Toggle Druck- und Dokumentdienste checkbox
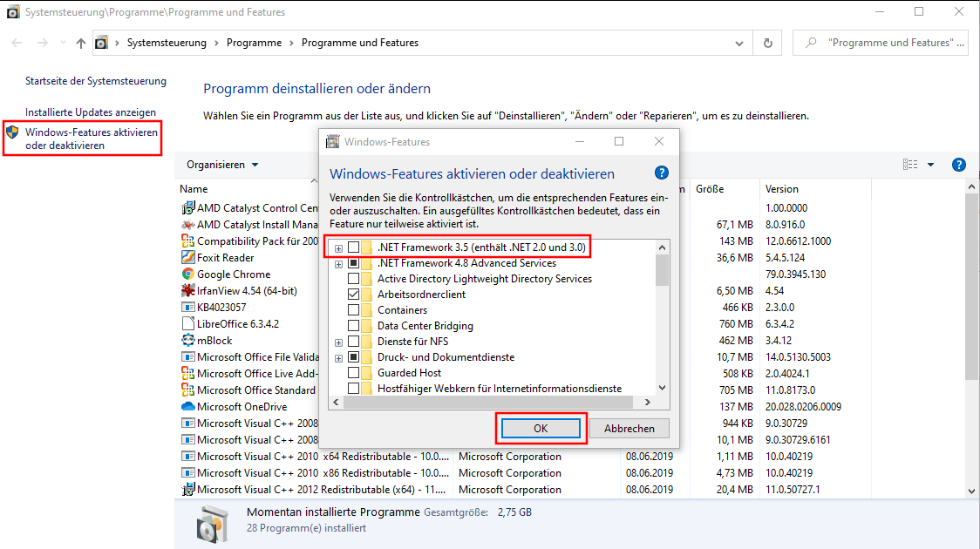This screenshot has height=549, width=980. pyautogui.click(x=354, y=357)
